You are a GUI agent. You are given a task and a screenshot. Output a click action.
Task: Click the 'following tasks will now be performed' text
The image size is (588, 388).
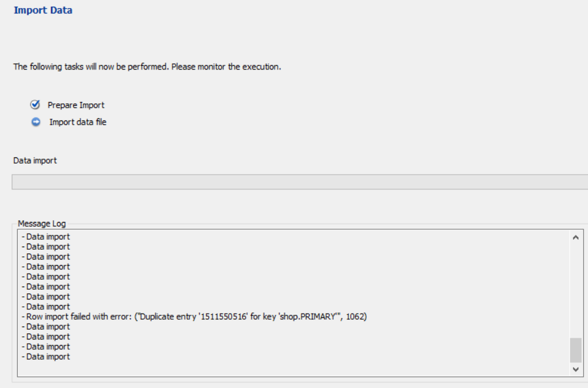[x=147, y=66]
